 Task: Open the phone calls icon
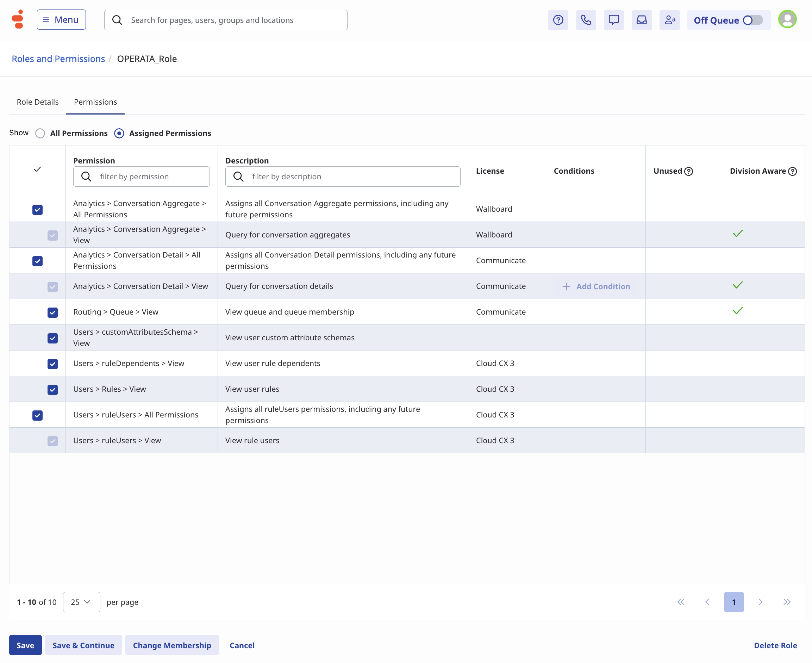point(586,20)
